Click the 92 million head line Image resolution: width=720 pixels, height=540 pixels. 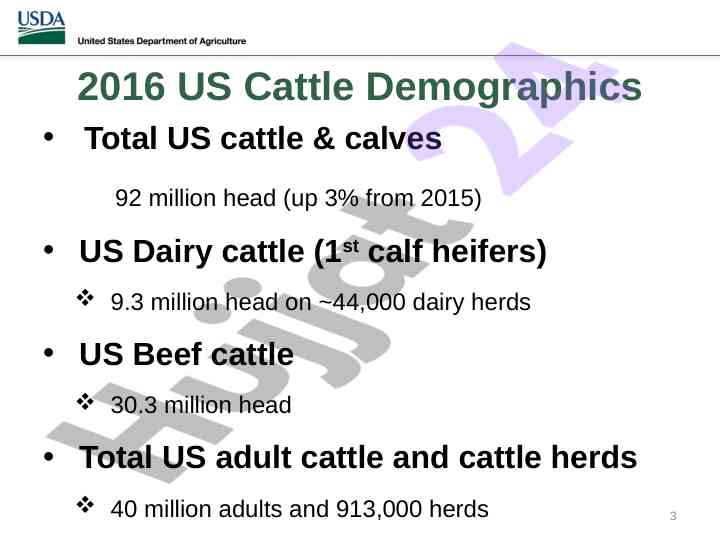point(298,198)
